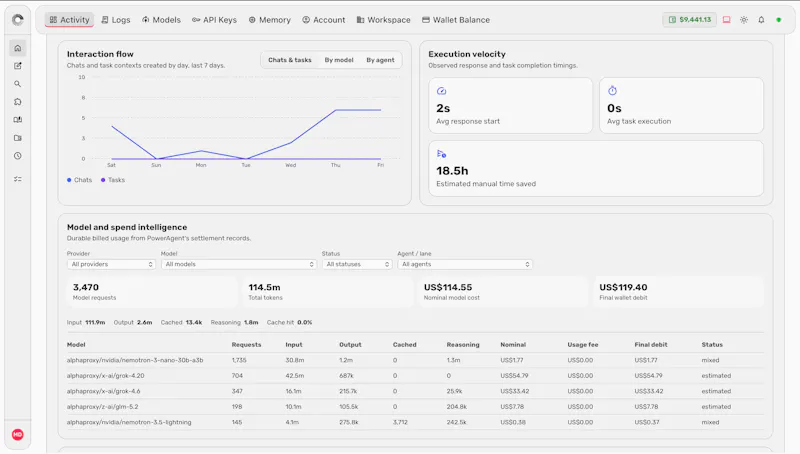
Task: Start a new chat via the compose icon
Action: [x=18, y=66]
